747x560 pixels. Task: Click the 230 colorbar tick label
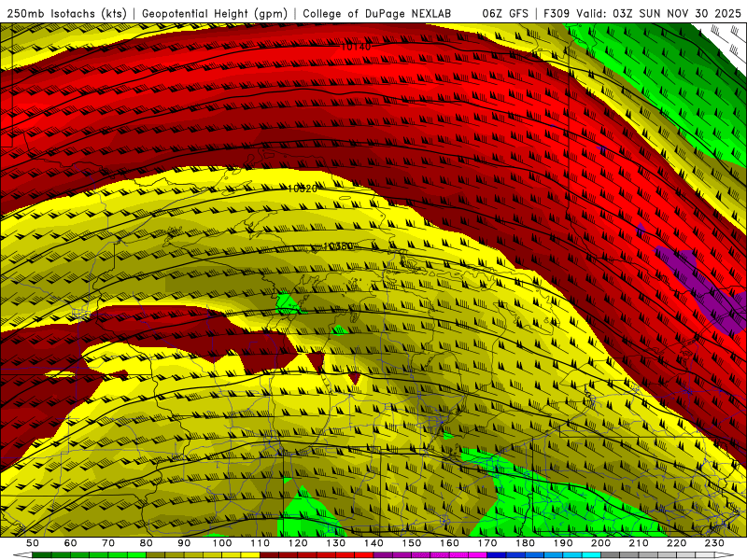pyautogui.click(x=714, y=543)
